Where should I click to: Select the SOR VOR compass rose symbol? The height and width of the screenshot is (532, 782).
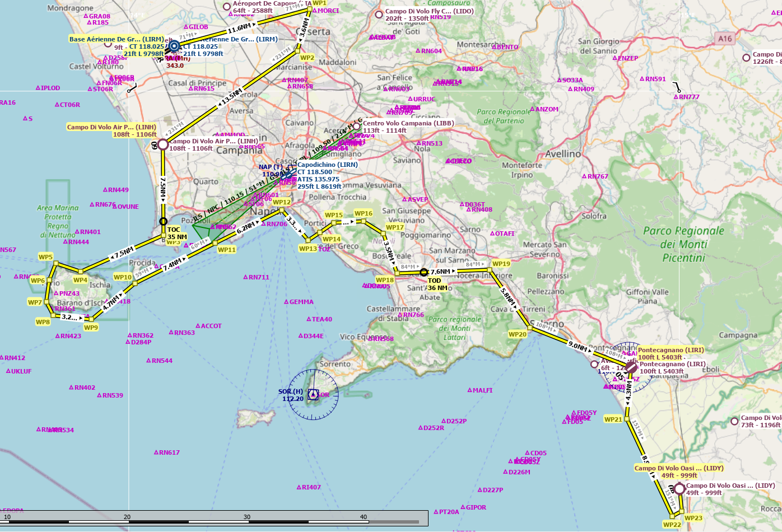point(313,395)
